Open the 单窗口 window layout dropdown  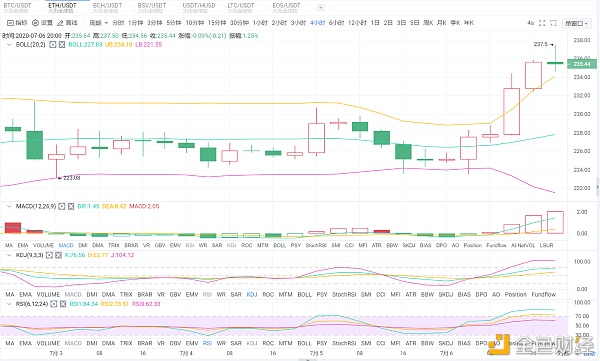pyautogui.click(x=576, y=23)
